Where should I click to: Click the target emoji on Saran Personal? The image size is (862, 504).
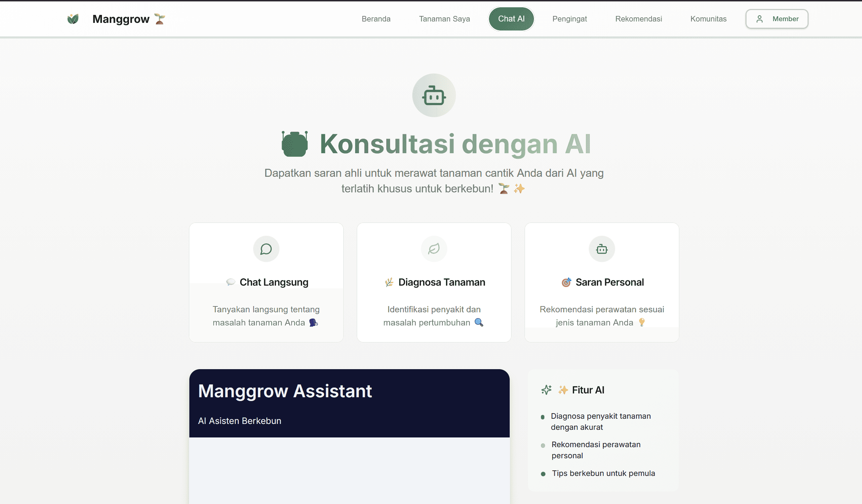coord(566,282)
